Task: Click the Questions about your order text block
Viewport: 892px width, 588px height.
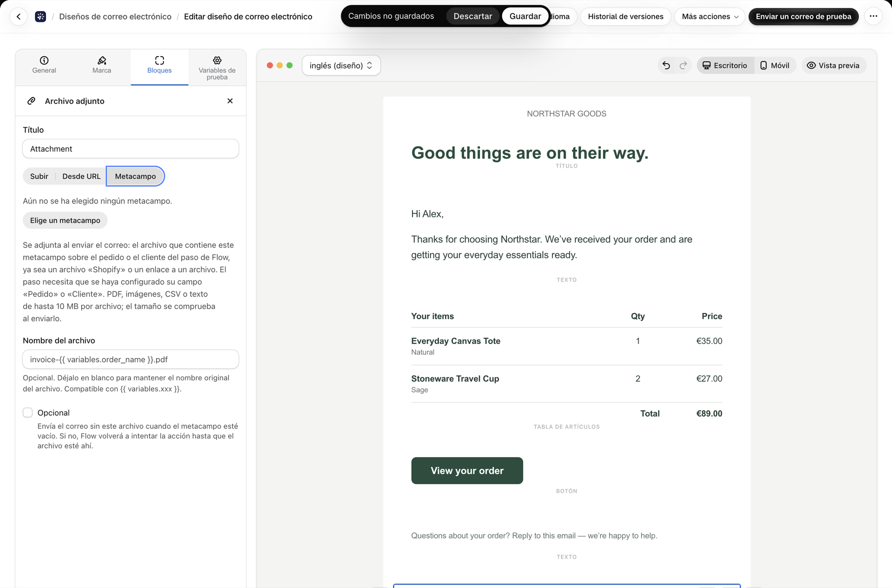Action: pos(534,536)
